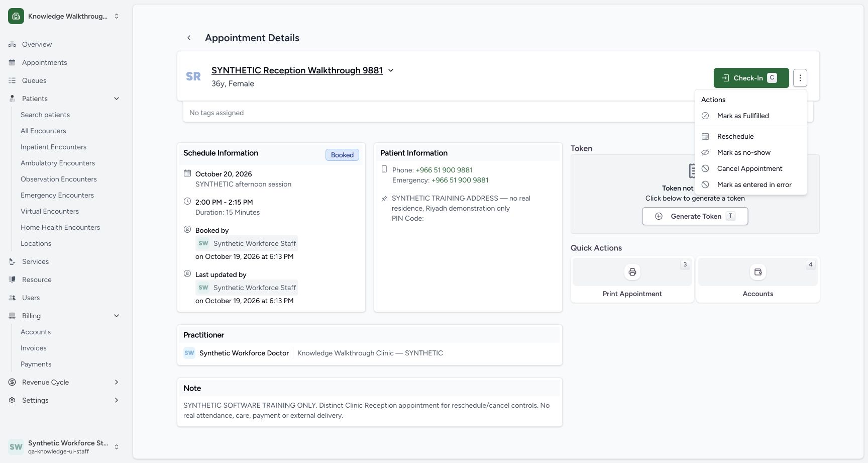Select Mark as no-show

(750, 152)
